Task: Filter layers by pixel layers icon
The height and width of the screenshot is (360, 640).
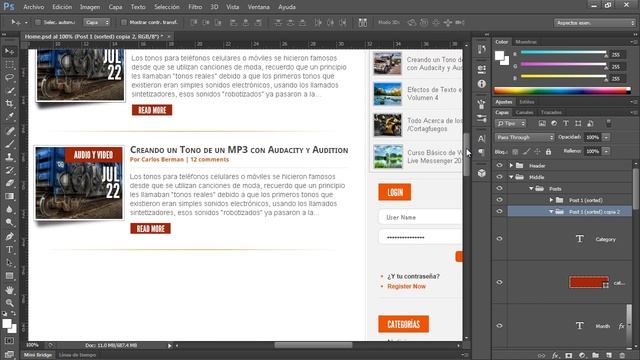Action: click(542, 123)
